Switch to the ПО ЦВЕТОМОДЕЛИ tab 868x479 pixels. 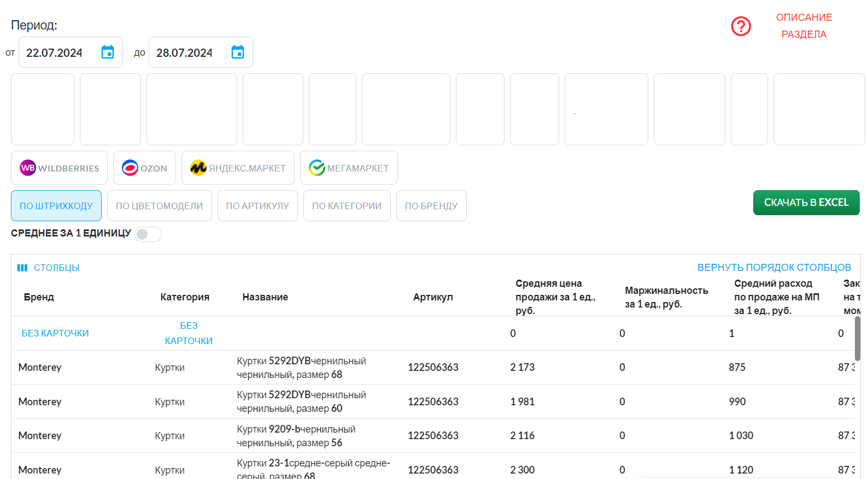[x=160, y=206]
